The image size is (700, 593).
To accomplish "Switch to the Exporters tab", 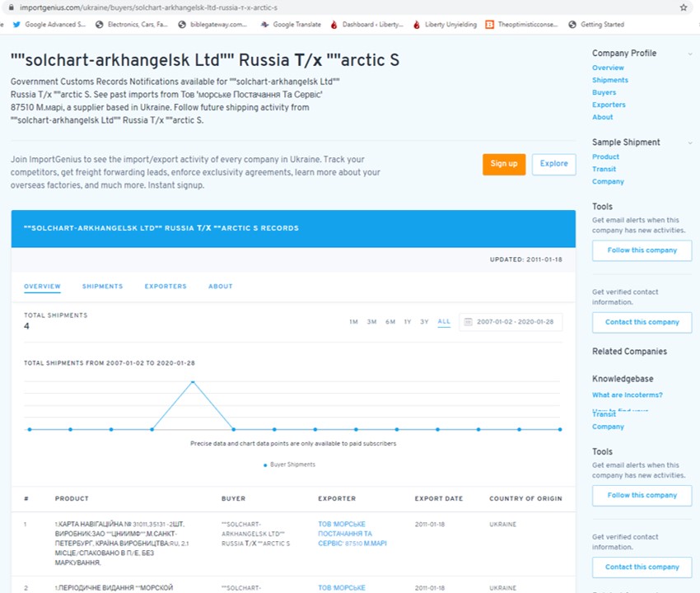I will click(166, 287).
